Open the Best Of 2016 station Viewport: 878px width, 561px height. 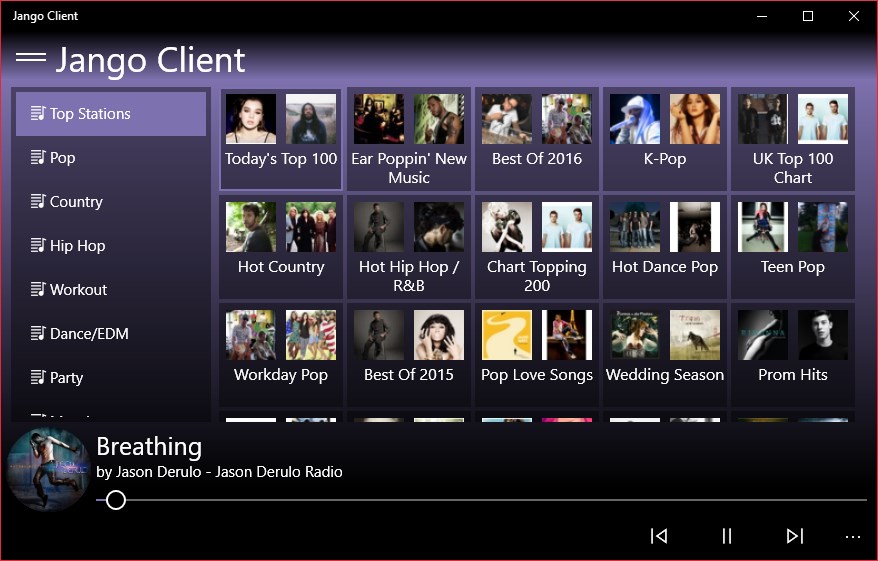coord(536,139)
